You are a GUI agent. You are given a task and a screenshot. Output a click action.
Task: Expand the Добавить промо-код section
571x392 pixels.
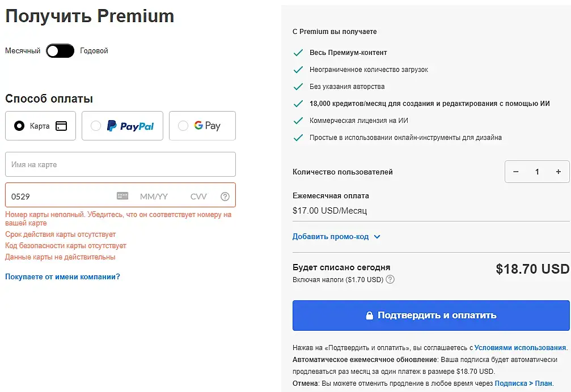pyautogui.click(x=336, y=237)
